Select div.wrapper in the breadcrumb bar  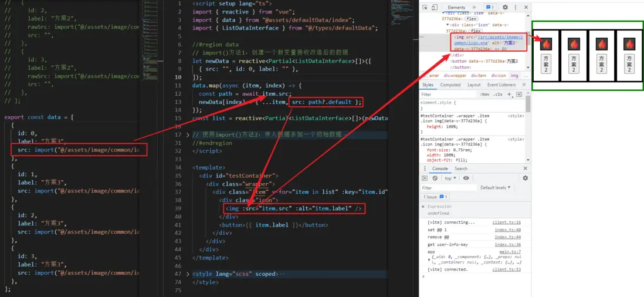click(455, 76)
